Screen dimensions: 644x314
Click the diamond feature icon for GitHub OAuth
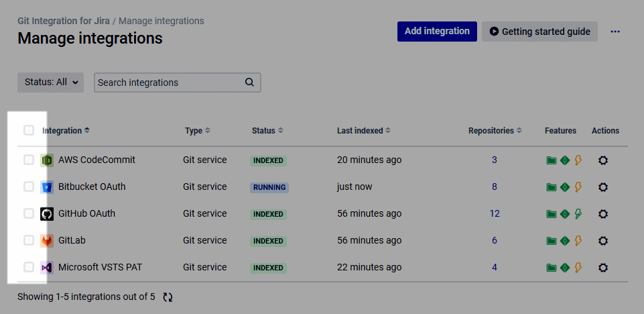[565, 214]
